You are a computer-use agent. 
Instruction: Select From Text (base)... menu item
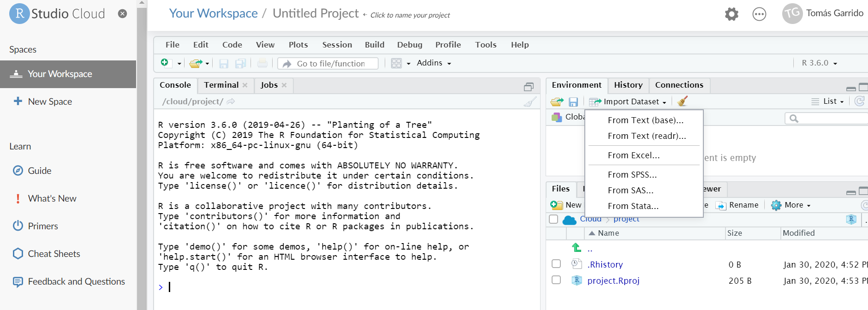click(x=645, y=120)
